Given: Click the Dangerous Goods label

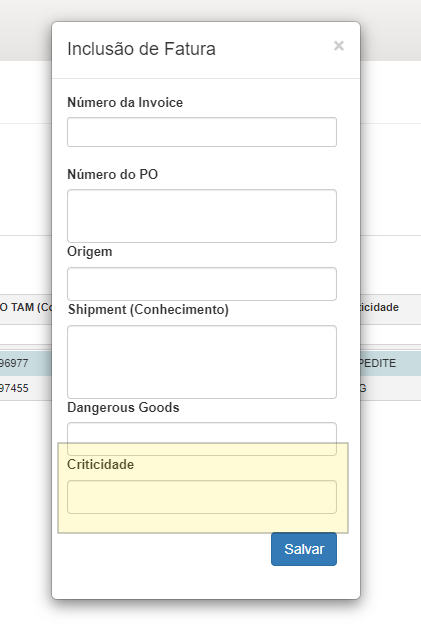Looking at the screenshot, I should tap(123, 408).
